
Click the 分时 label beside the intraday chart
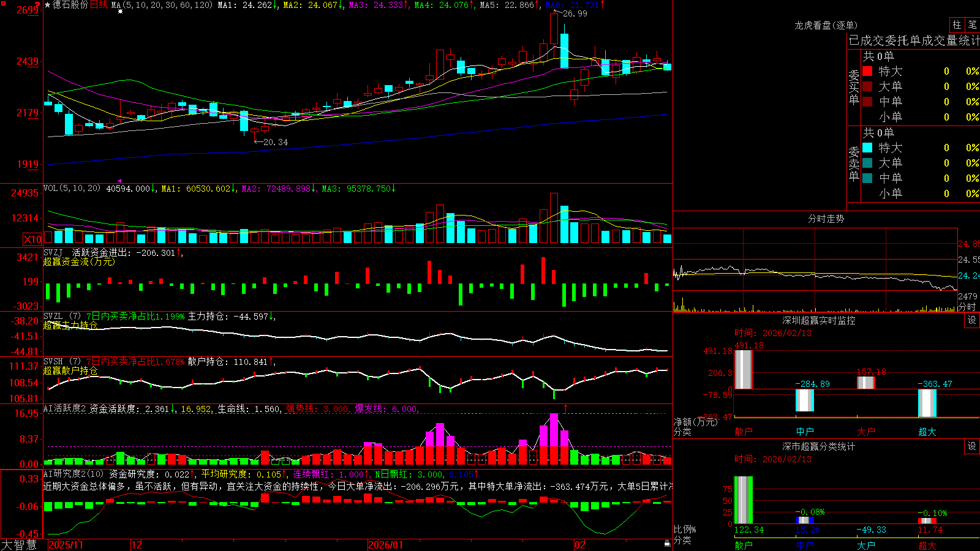tap(968, 307)
